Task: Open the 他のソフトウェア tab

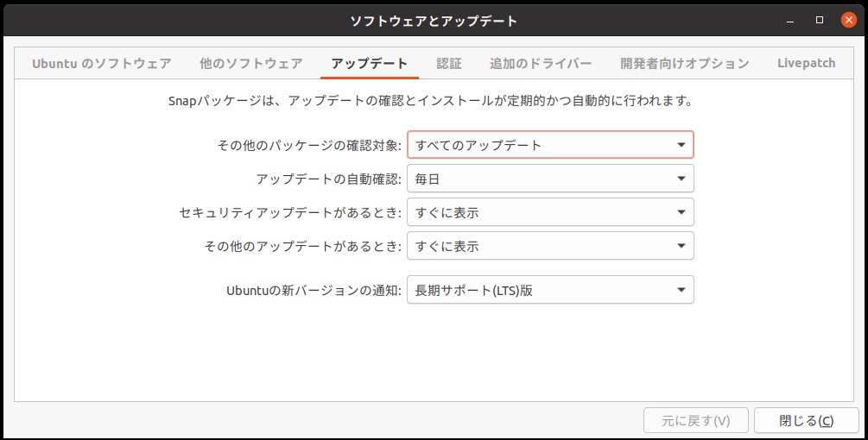Action: 250,64
